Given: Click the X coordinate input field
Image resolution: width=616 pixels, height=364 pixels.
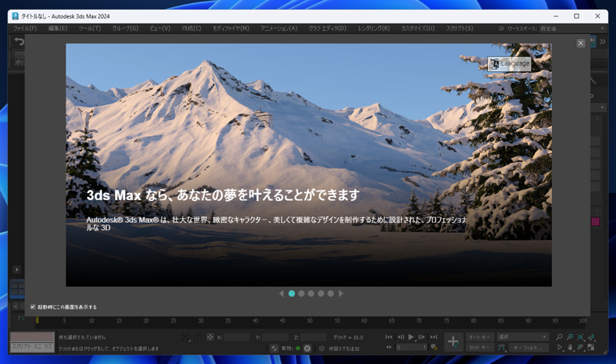Looking at the screenshot, I should click(x=237, y=337).
